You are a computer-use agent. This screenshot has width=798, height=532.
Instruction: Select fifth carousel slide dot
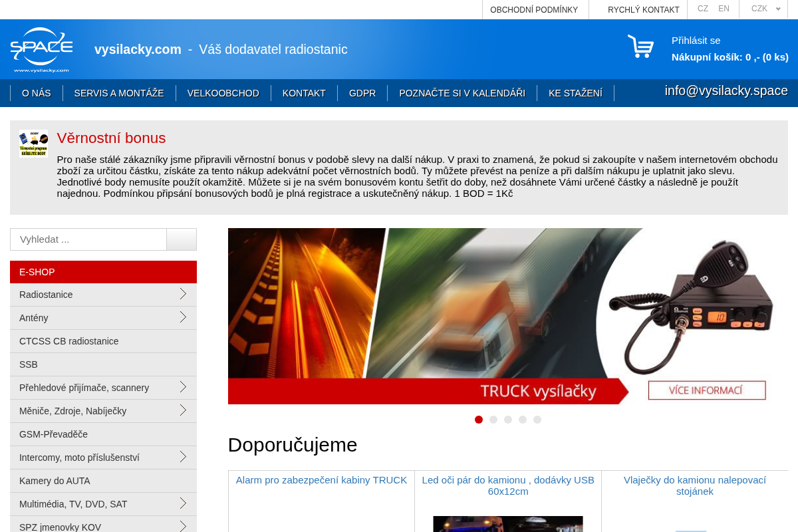[537, 420]
